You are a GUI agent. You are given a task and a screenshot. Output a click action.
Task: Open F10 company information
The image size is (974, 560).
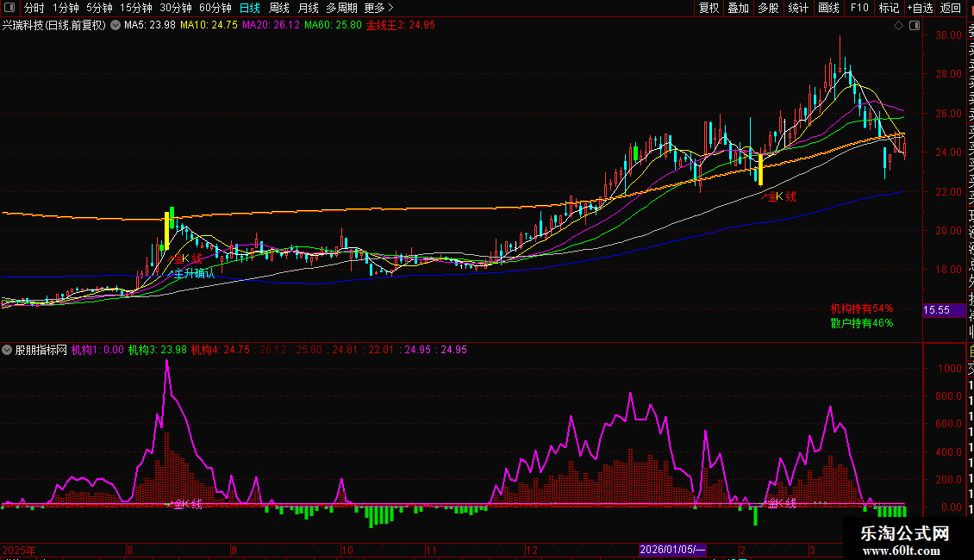859,8
